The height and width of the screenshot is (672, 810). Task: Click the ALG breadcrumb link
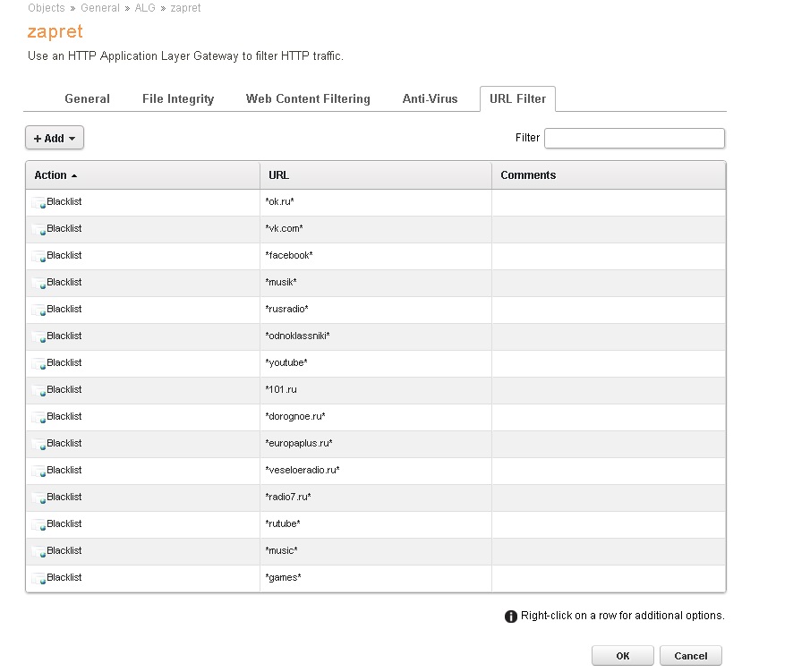145,8
